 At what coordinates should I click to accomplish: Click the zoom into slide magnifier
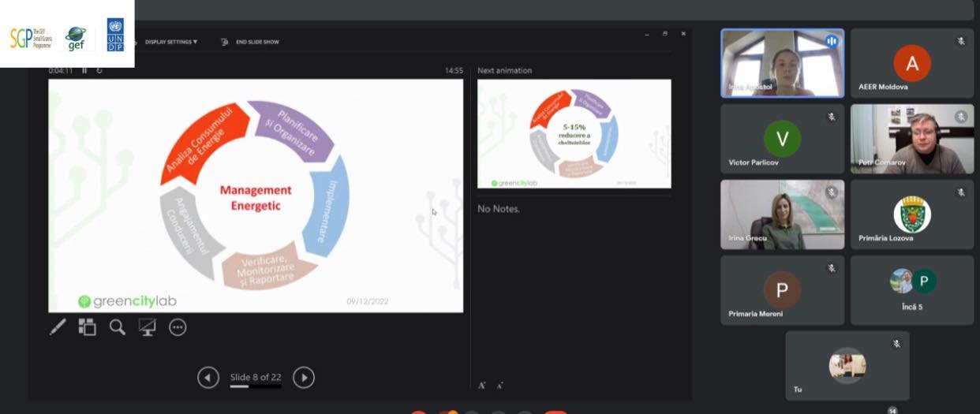(117, 327)
